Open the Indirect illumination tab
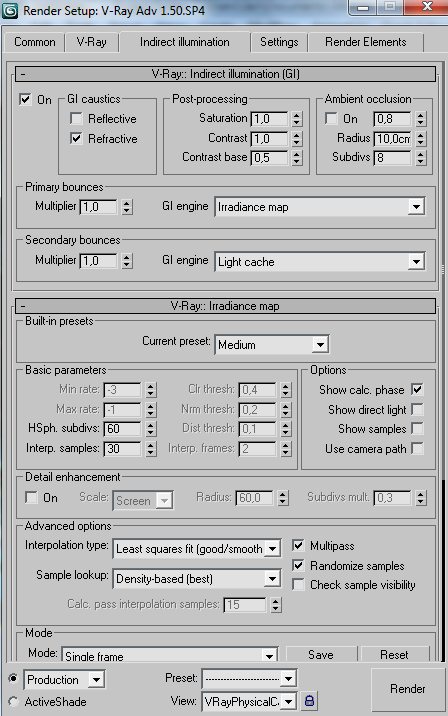This screenshot has width=448, height=716. pos(184,42)
